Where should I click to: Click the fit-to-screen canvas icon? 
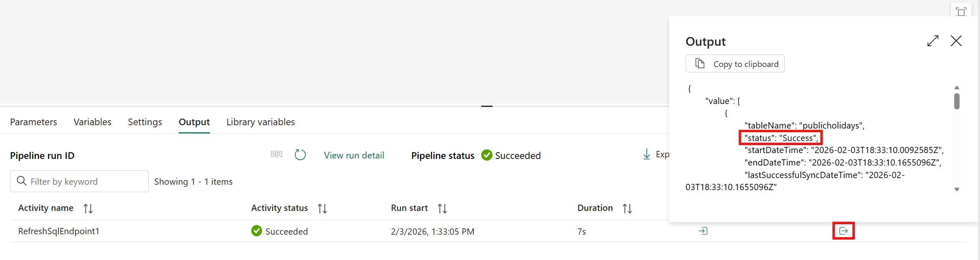click(x=961, y=12)
